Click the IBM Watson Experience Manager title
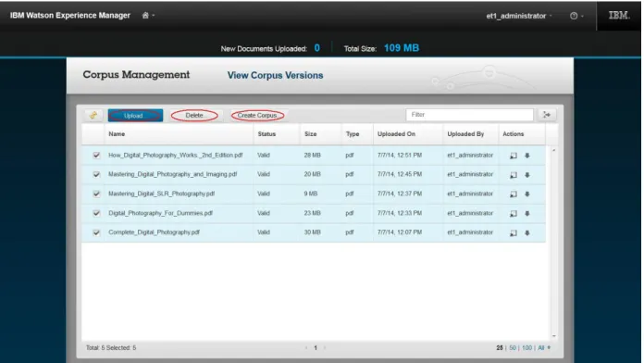 70,15
